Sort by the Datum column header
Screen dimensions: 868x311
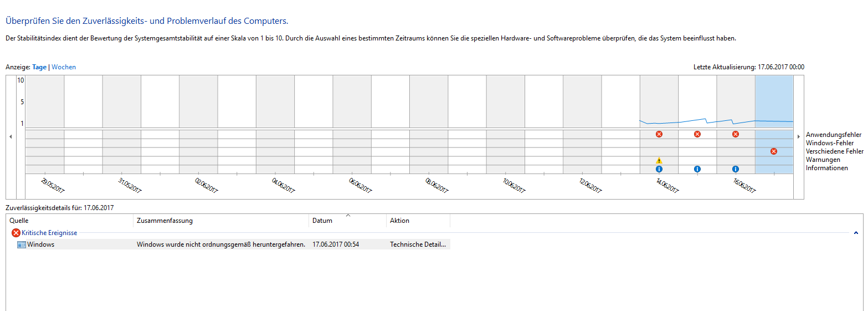tap(347, 221)
